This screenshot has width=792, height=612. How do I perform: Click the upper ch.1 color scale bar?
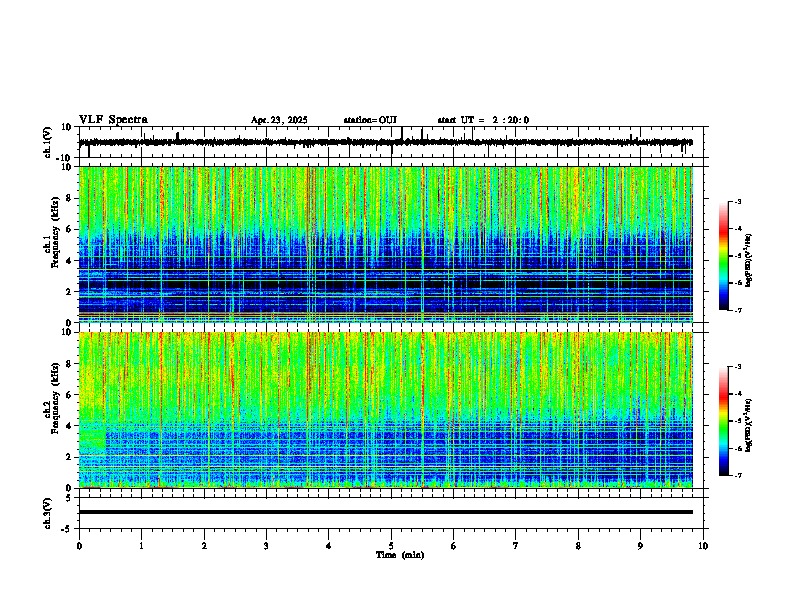[x=724, y=256]
